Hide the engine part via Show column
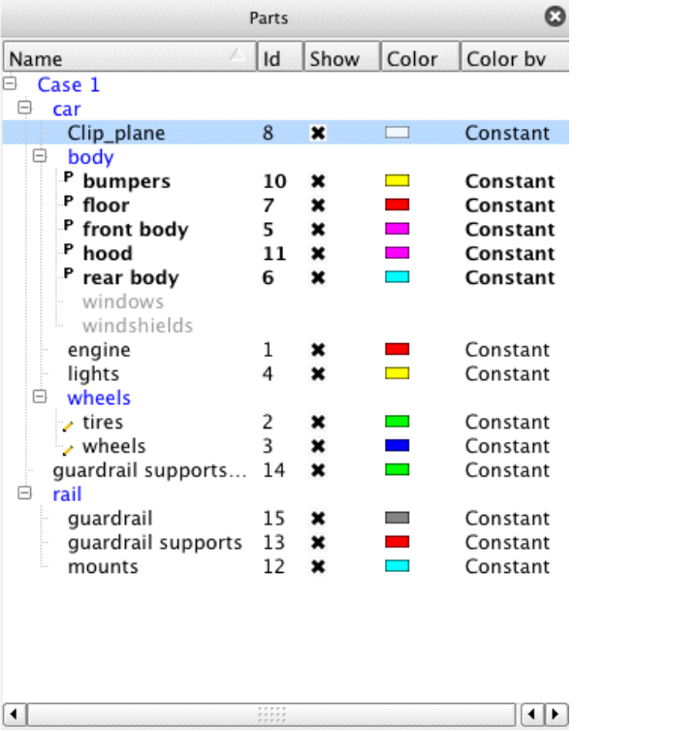Viewport: 700px width, 731px height. click(x=317, y=350)
